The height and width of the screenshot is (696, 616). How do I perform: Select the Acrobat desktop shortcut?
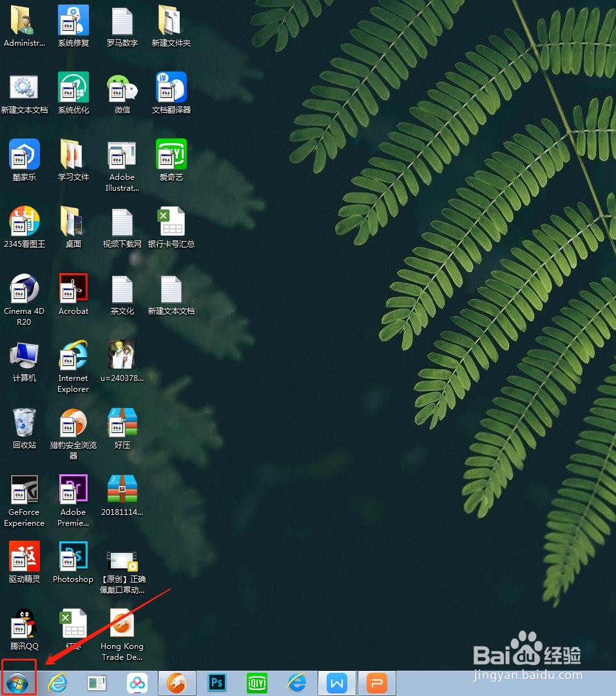(x=73, y=294)
